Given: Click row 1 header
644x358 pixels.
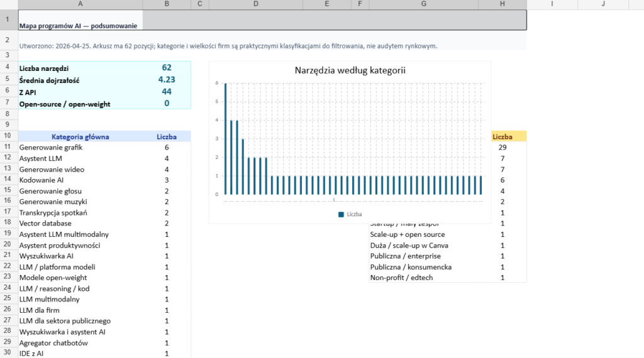Looking at the screenshot, I should tap(7, 20).
